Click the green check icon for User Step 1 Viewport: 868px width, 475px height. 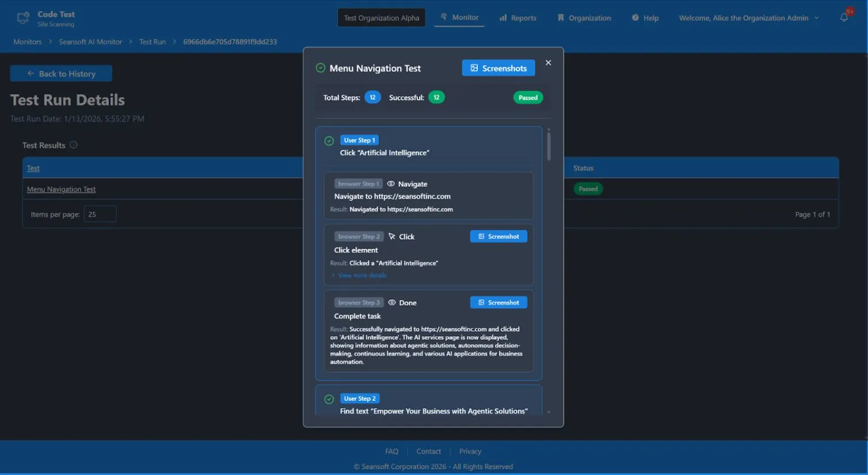pyautogui.click(x=329, y=140)
